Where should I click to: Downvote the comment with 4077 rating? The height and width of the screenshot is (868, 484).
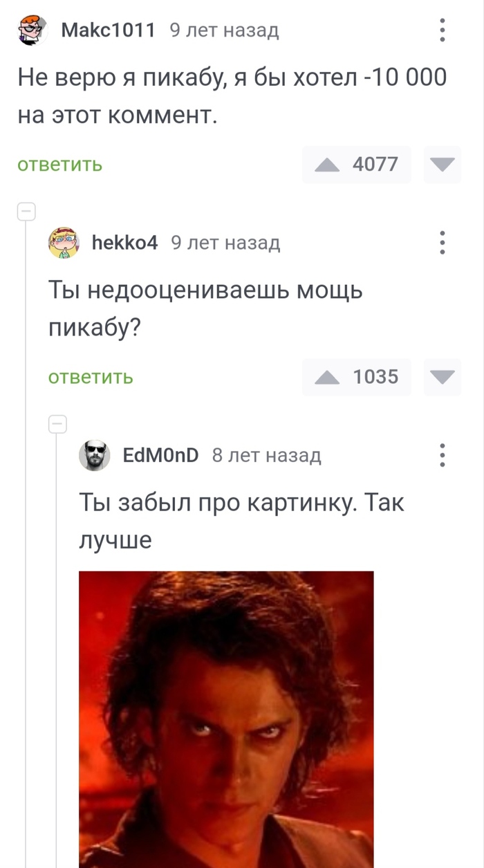pyautogui.click(x=442, y=165)
